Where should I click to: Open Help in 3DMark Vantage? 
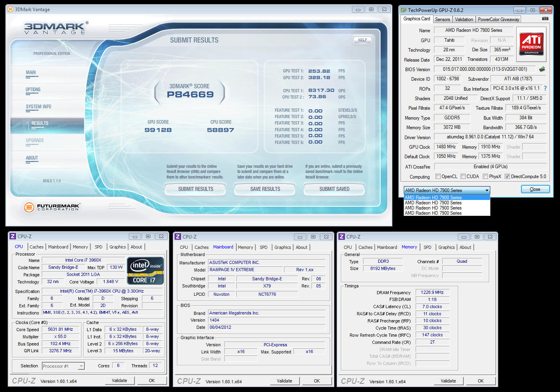[362, 40]
